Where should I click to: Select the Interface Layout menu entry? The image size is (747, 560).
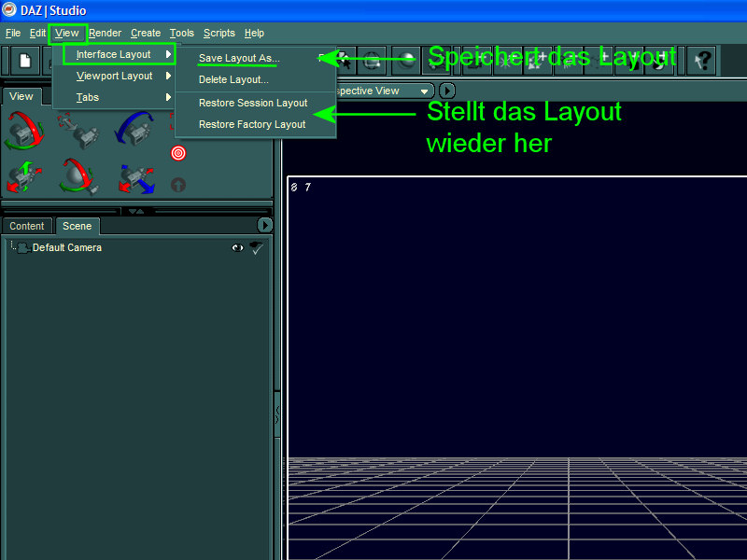point(120,54)
